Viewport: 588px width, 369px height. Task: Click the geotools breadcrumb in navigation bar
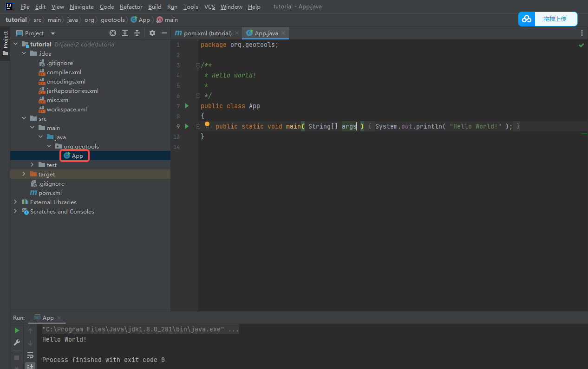point(113,20)
